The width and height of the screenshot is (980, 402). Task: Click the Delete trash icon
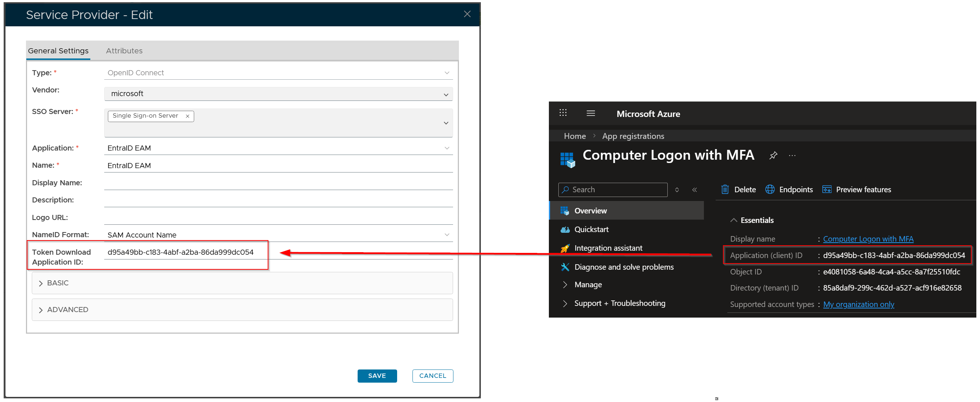[725, 189]
